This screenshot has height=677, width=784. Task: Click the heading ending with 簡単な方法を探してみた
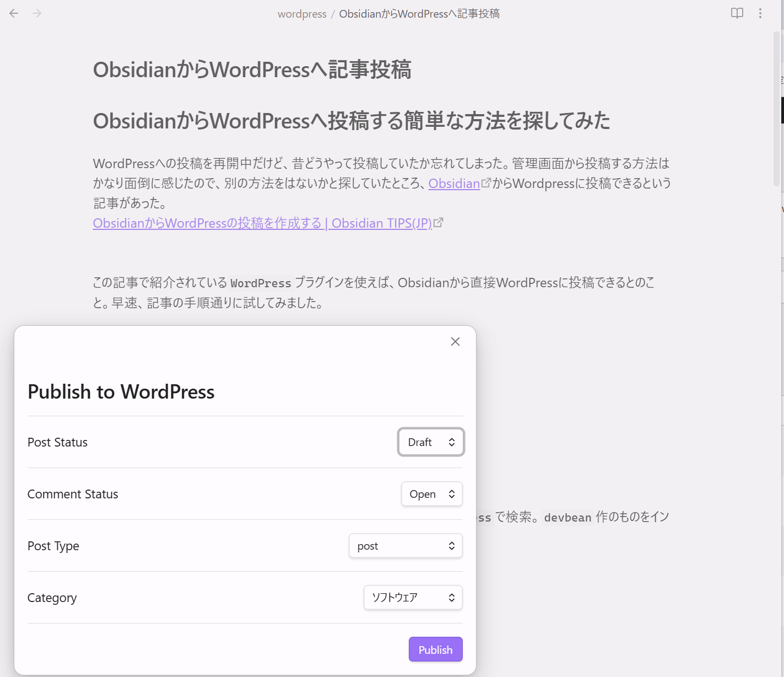click(x=351, y=121)
